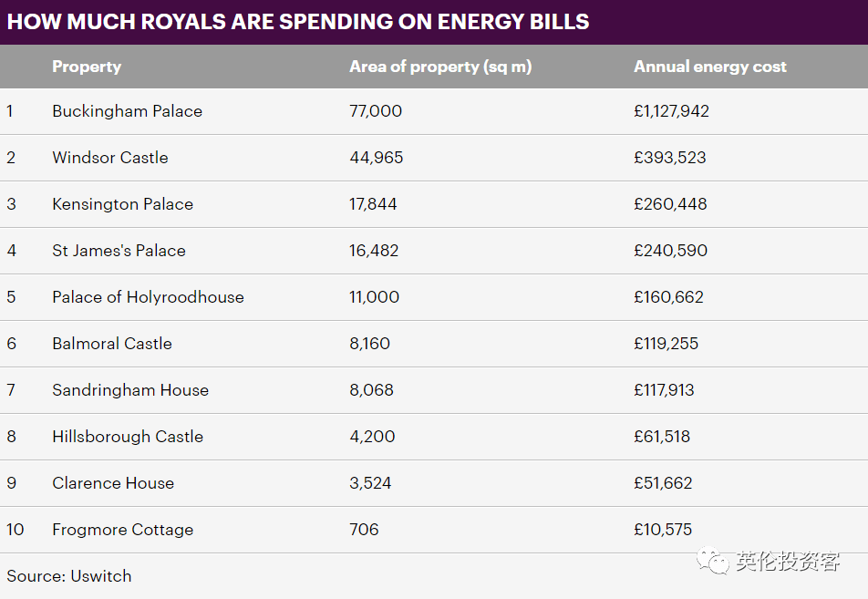Select the Buckingham Palace row name

(x=127, y=111)
